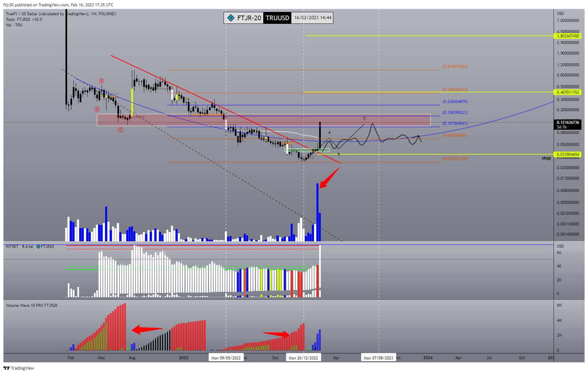Open the TradingView text link at bottom
588x374 pixels.
coord(22,368)
